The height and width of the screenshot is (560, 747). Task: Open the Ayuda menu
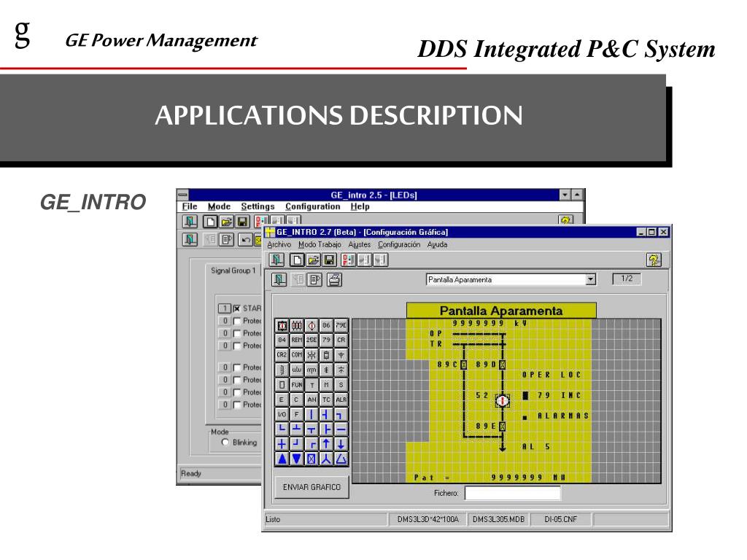click(x=438, y=244)
